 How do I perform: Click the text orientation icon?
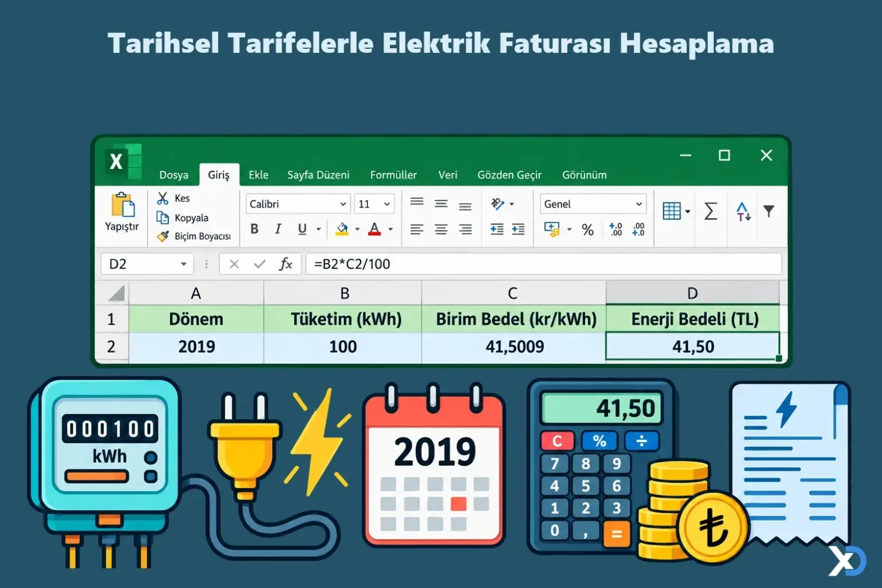click(498, 204)
